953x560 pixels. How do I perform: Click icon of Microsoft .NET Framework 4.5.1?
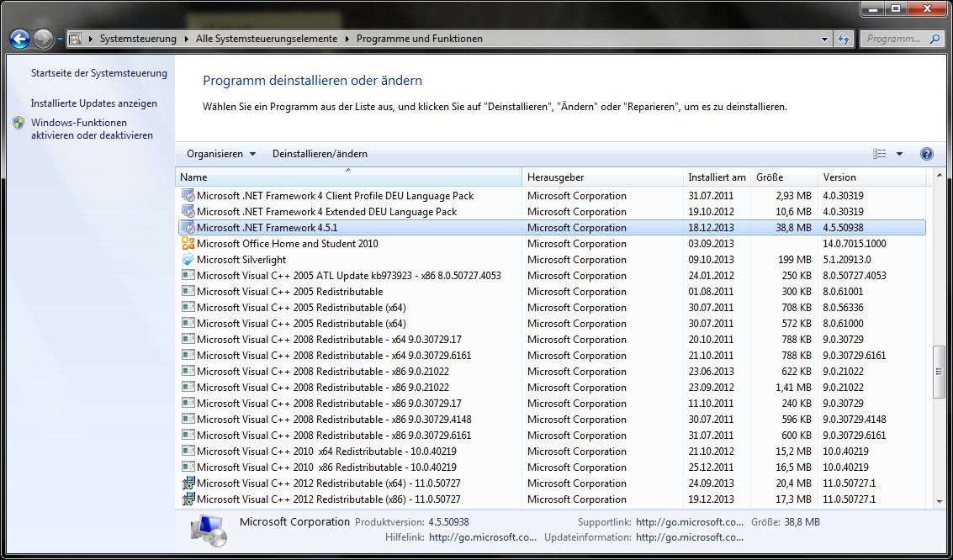point(188,227)
